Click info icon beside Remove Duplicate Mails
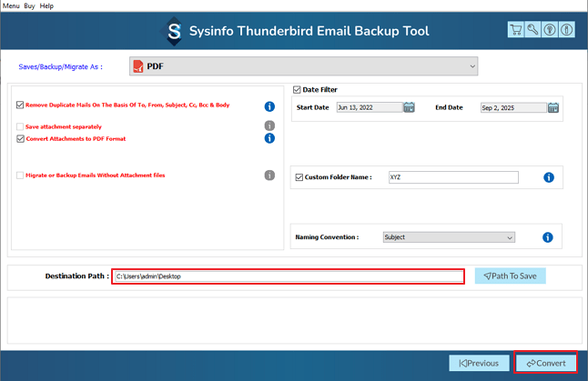 tap(269, 106)
